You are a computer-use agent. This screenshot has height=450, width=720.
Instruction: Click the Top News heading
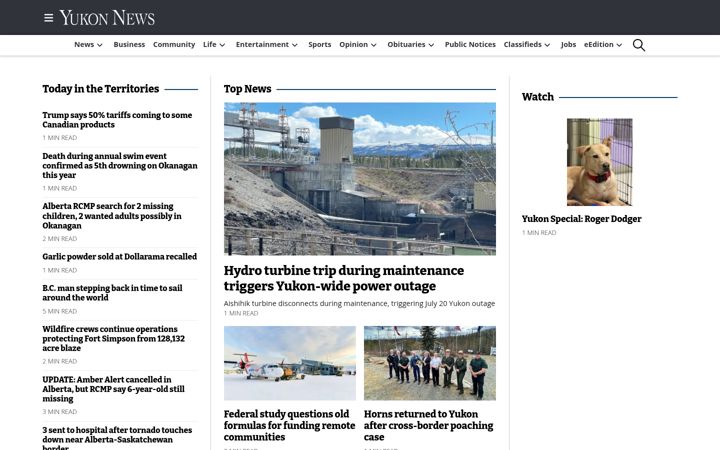point(248,89)
